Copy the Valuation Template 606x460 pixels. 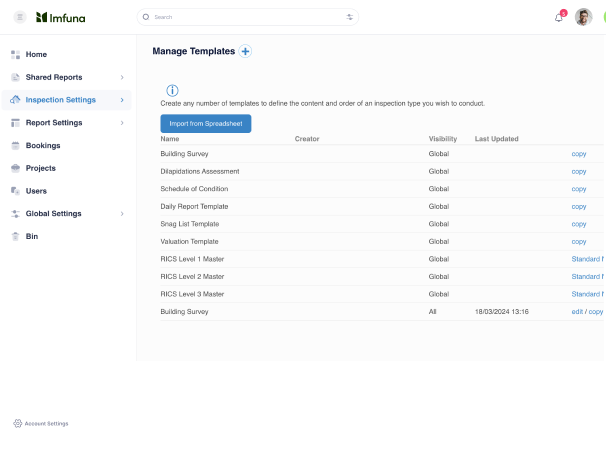[x=579, y=242]
